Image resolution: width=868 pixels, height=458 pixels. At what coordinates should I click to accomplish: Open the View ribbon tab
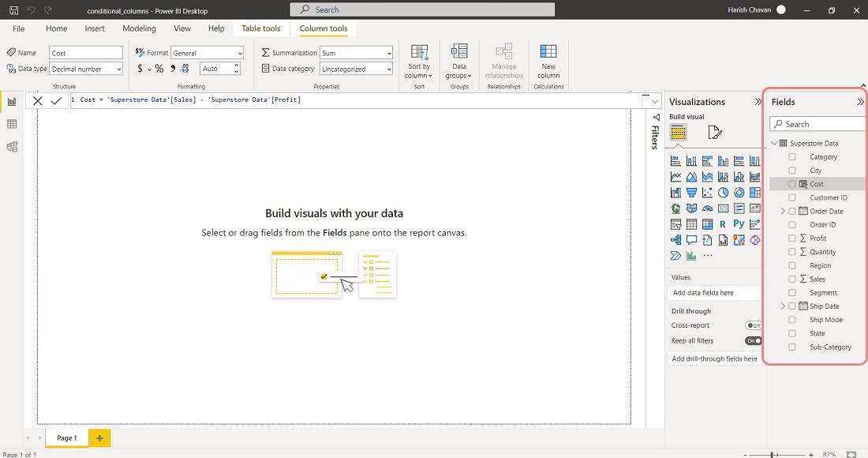(182, 28)
